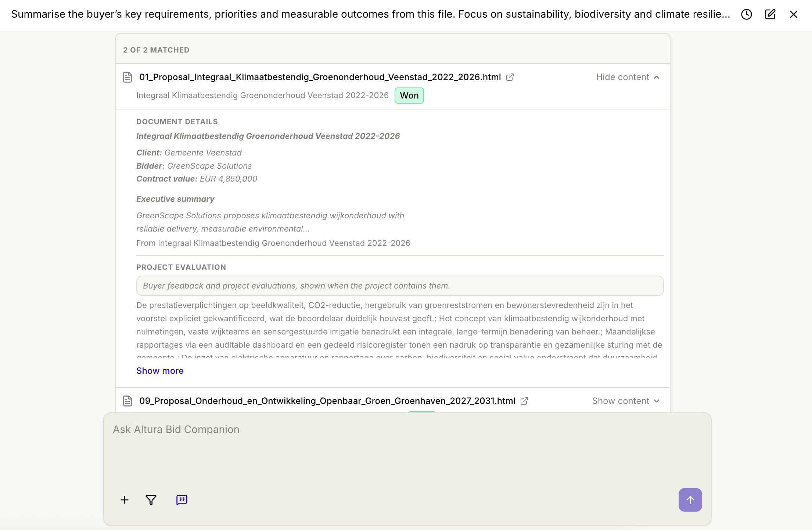Open 01_Proposal_Integraal_Klimaatbestendig file name
The width and height of the screenshot is (812, 530).
pos(320,77)
